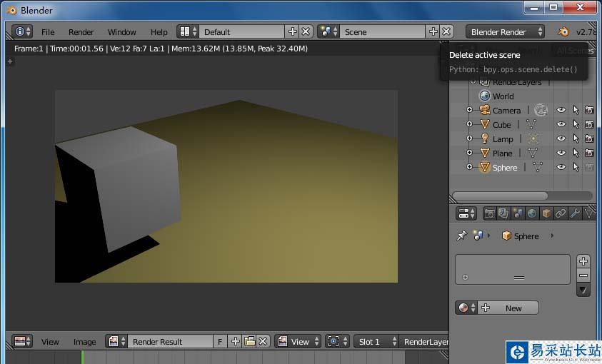The image size is (602, 364).
Task: Delete the active scene with X icon
Action: [446, 31]
